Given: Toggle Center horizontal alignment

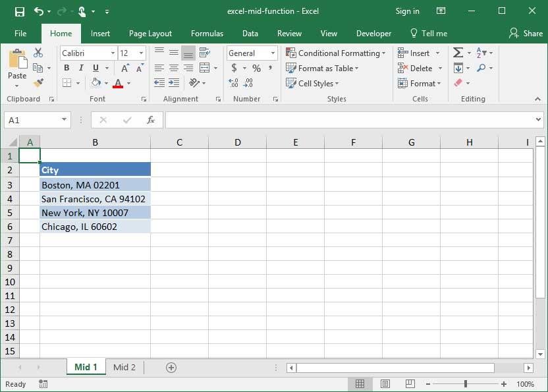Looking at the screenshot, I should click(x=174, y=68).
